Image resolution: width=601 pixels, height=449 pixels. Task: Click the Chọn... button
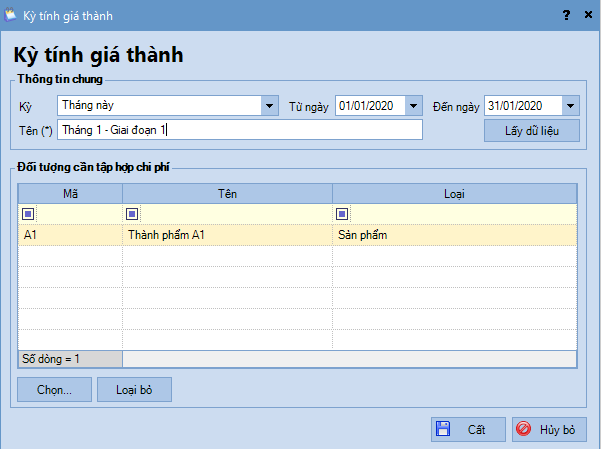pyautogui.click(x=54, y=390)
